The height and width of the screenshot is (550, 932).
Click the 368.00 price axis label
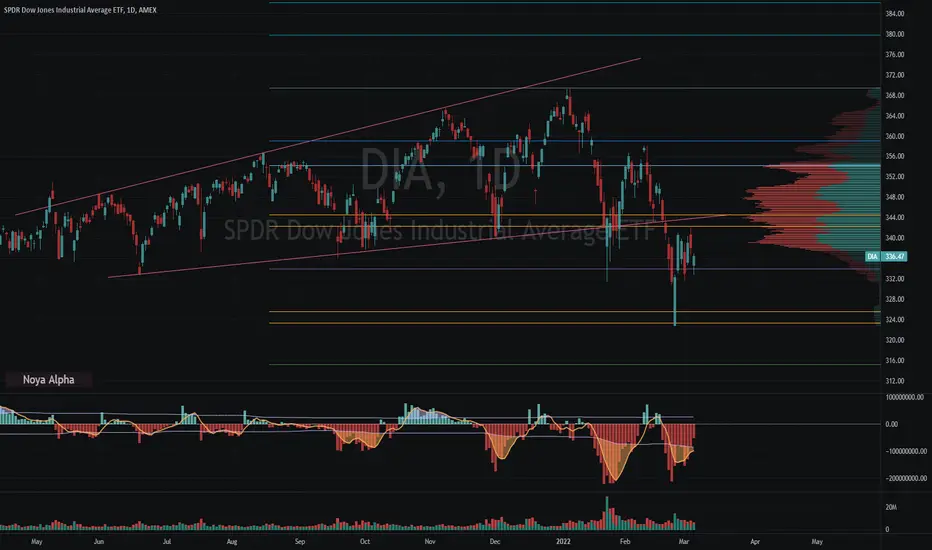pyautogui.click(x=895, y=95)
